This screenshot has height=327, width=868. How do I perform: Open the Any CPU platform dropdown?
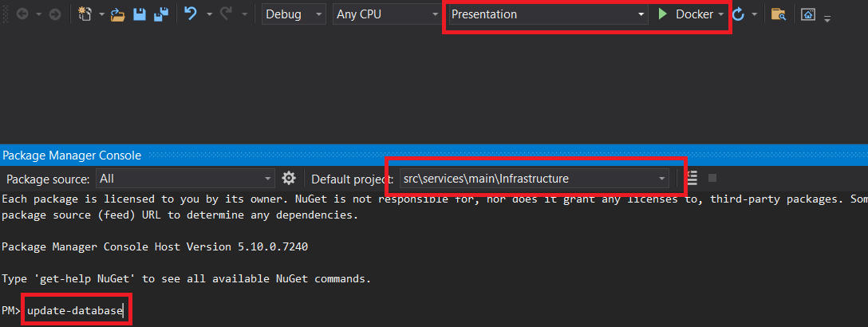(x=388, y=14)
